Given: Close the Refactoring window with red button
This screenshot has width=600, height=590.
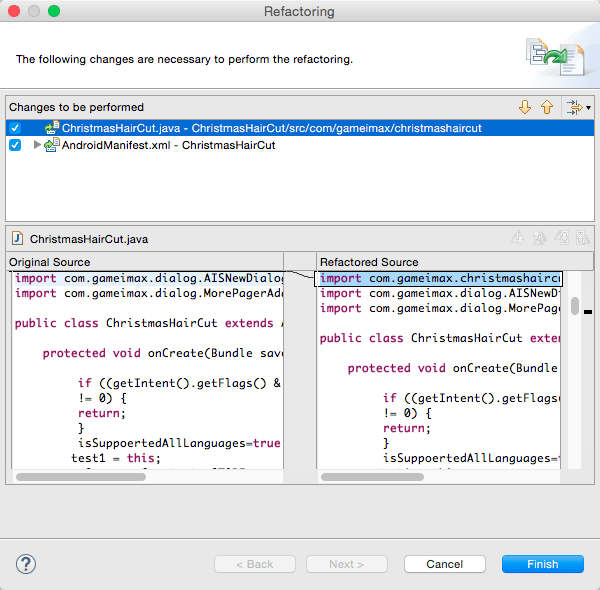Looking at the screenshot, I should point(14,11).
